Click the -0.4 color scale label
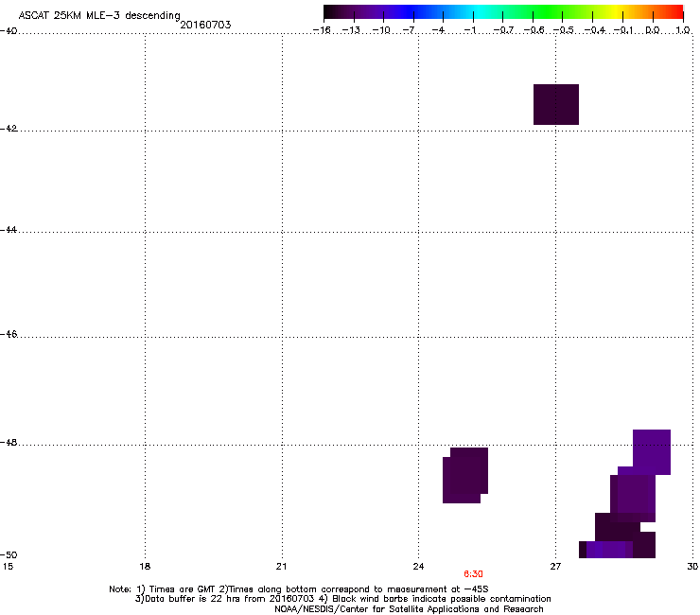 coord(595,30)
